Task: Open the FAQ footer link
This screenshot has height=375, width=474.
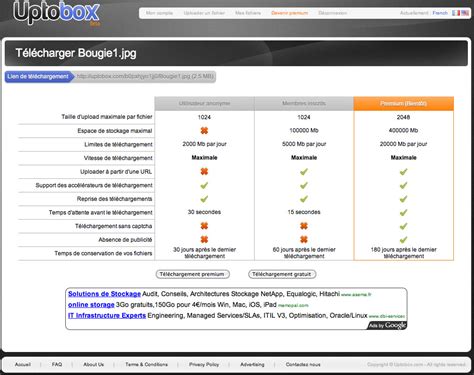Action: tap(57, 364)
